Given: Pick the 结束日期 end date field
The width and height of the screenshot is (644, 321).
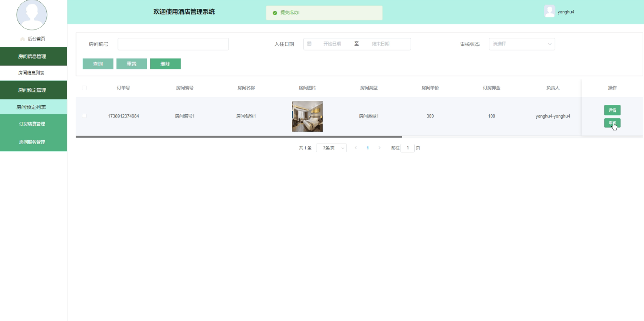Looking at the screenshot, I should pyautogui.click(x=381, y=44).
